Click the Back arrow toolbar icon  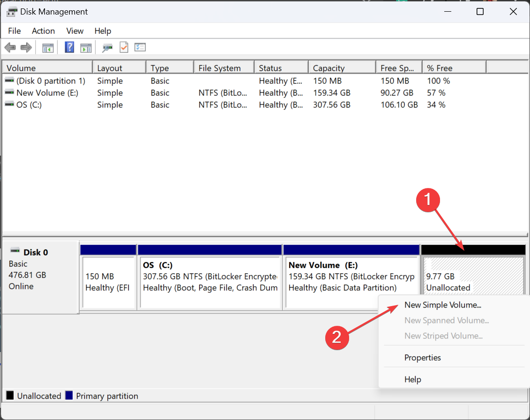point(10,47)
